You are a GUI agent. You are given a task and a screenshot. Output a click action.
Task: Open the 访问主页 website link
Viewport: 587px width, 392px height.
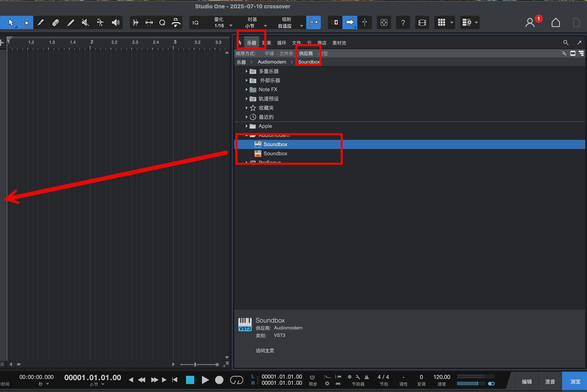coord(265,351)
